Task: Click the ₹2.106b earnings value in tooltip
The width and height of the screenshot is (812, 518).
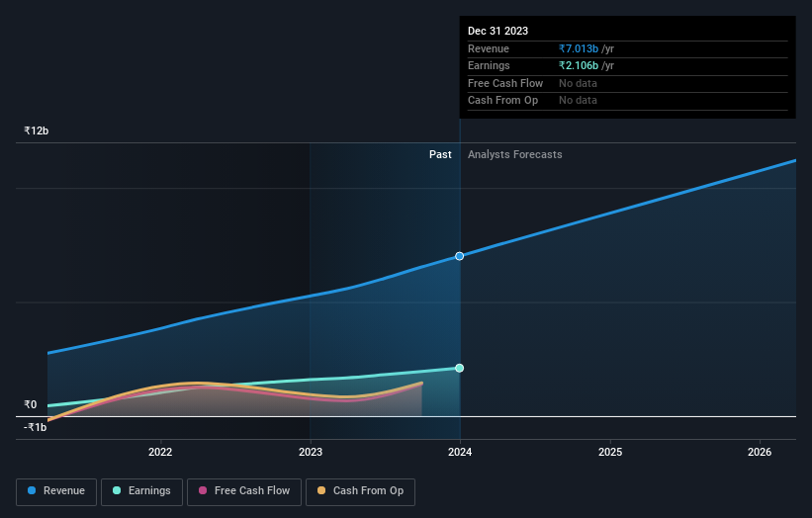Action: [x=579, y=65]
